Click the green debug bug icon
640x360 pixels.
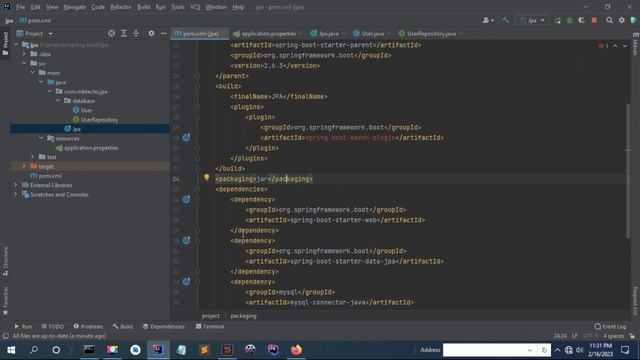(x=569, y=20)
